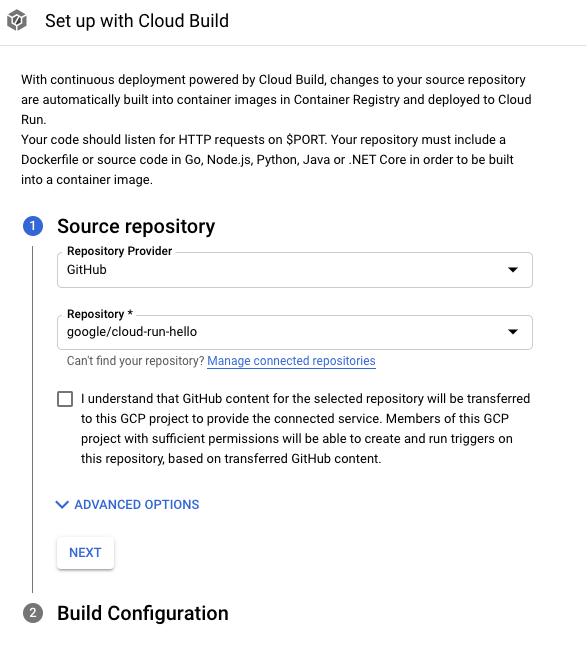
Task: Open the Build Configuration step
Action: [143, 613]
